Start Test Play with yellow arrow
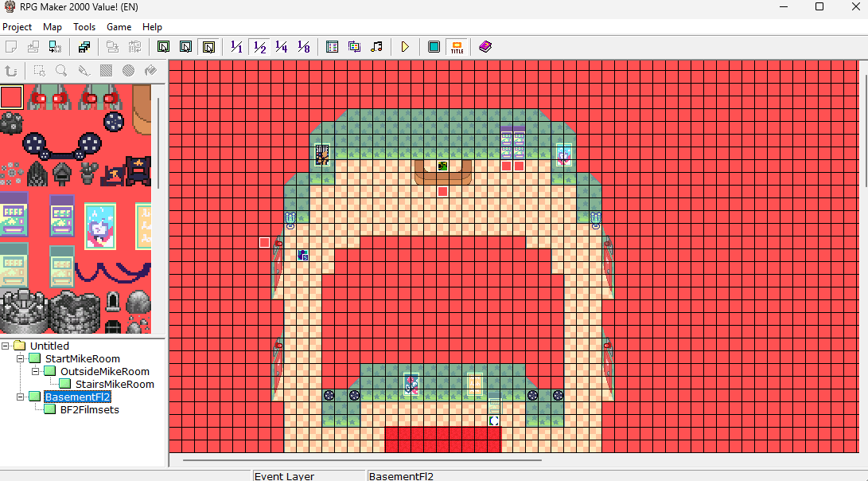The height and width of the screenshot is (481, 868). click(x=405, y=47)
